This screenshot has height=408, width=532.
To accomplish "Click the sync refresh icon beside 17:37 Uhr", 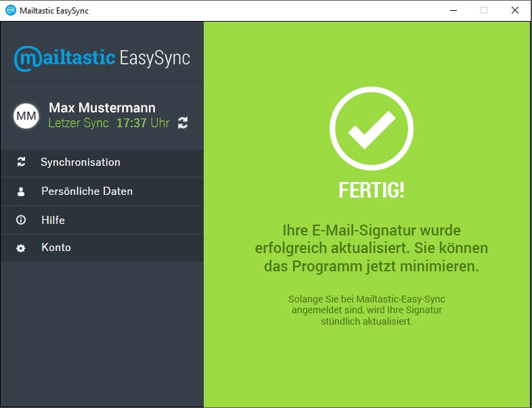I will tap(183, 122).
